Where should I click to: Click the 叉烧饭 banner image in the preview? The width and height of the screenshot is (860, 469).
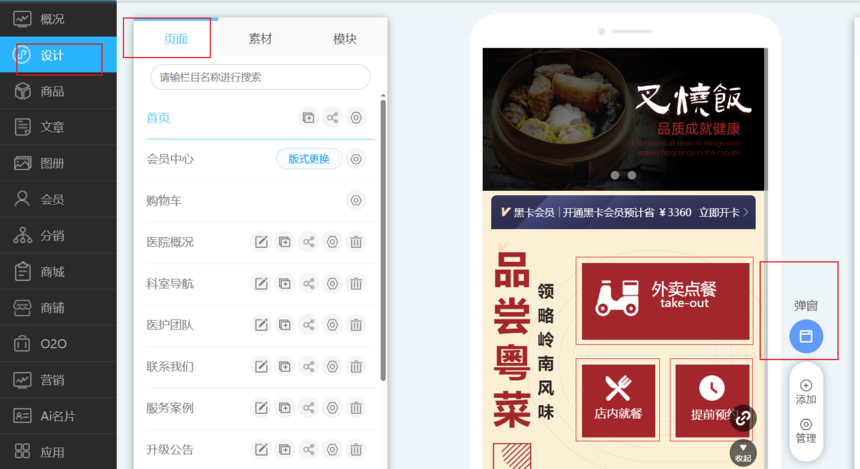(x=624, y=119)
